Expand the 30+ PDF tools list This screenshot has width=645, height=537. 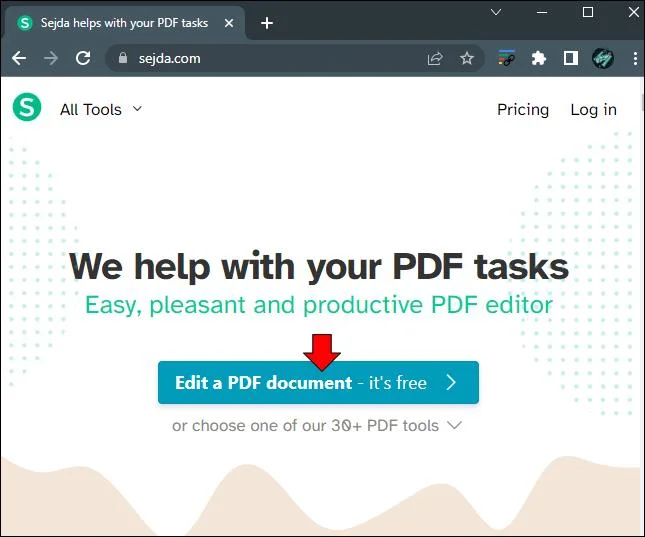pyautogui.click(x=317, y=425)
